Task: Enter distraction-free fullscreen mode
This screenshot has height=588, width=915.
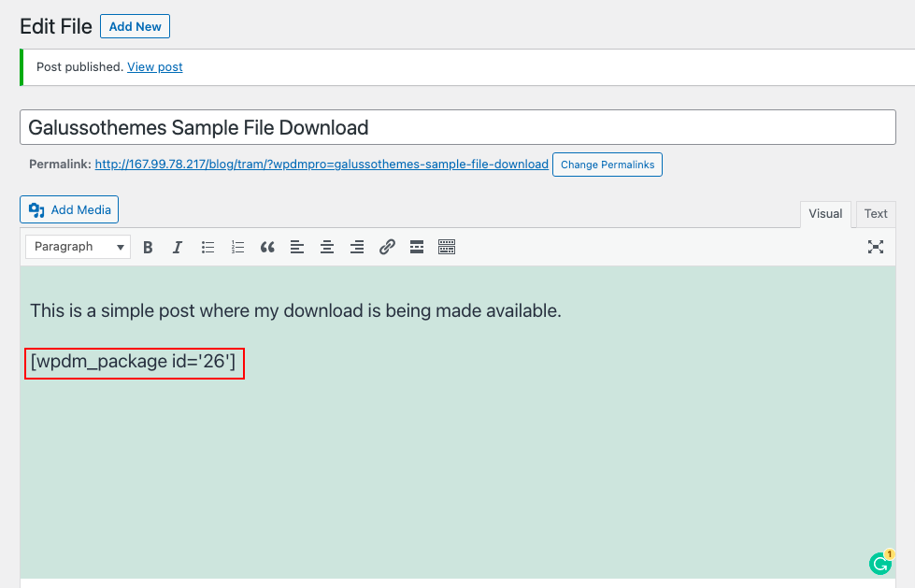Action: tap(876, 247)
